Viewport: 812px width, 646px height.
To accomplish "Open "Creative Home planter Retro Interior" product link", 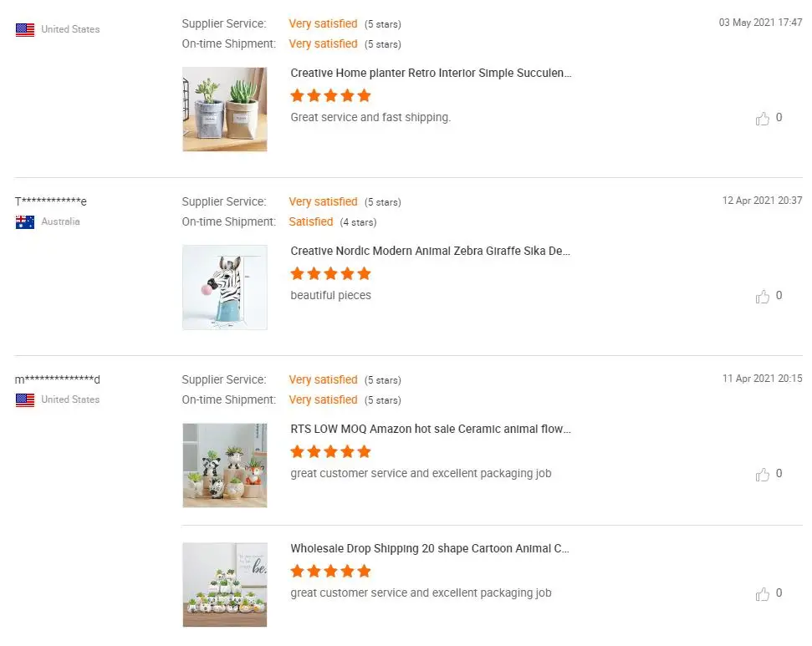I will coord(431,73).
